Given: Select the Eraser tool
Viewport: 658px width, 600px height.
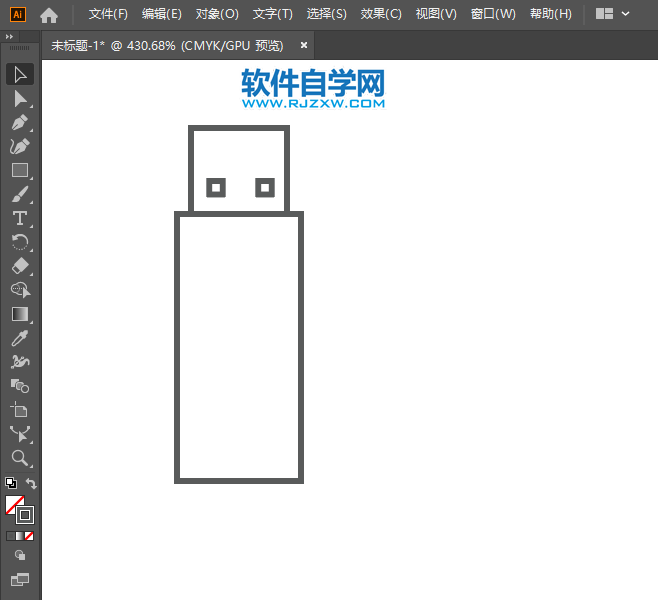Looking at the screenshot, I should pyautogui.click(x=20, y=266).
